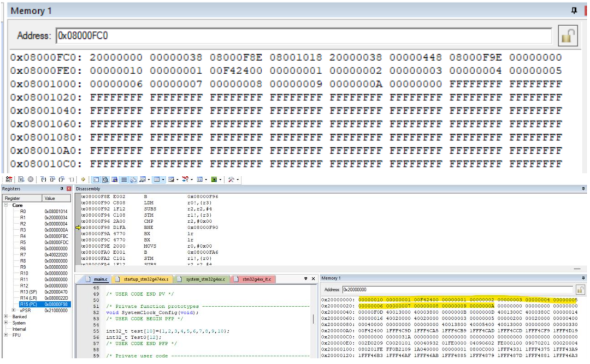This screenshot has height=364, width=590.
Task: Toggle the Registers Window toolbar button
Action: coord(124,180)
